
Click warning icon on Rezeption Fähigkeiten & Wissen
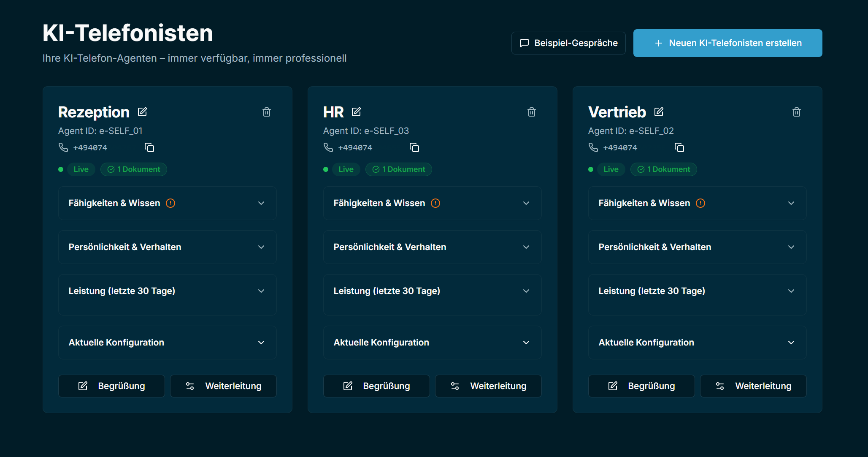170,203
